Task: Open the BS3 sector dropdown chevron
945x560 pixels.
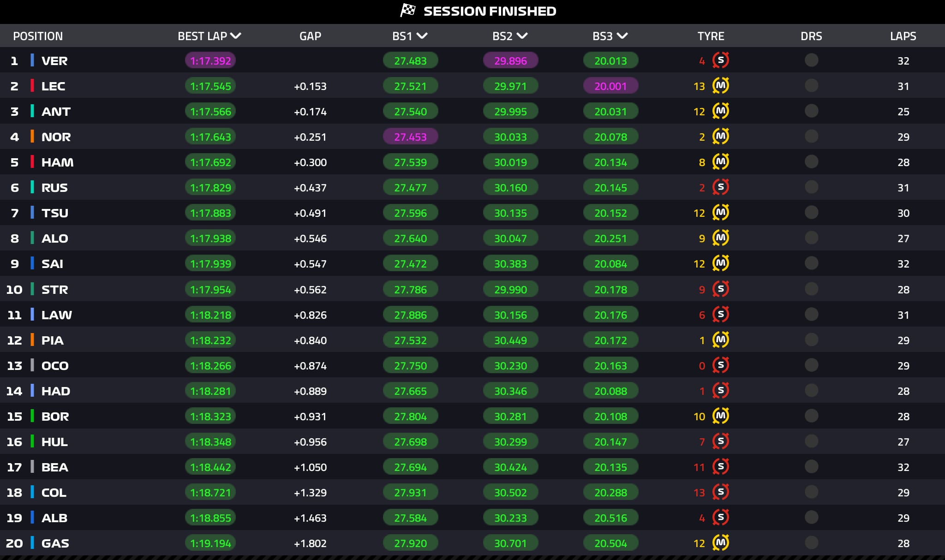Action: [622, 36]
